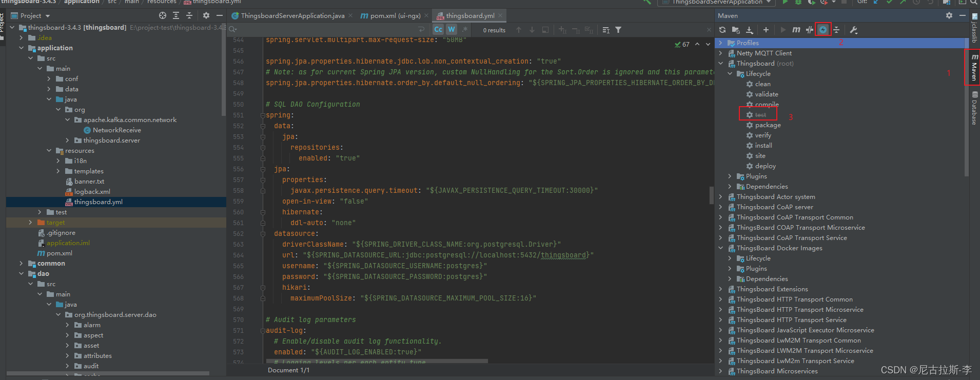
Task: Collapse the Thingsboard (root) Lifecycle node
Action: pos(730,74)
